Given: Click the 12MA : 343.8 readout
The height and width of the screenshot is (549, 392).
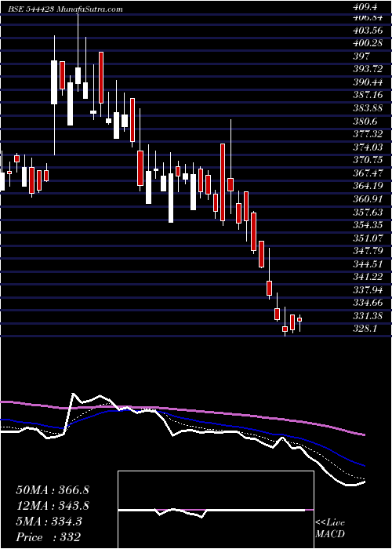Looking at the screenshot, I should pyautogui.click(x=53, y=506).
